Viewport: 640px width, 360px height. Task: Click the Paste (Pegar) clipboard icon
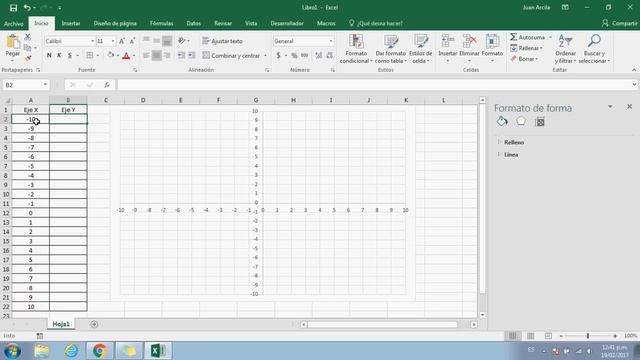click(x=13, y=42)
